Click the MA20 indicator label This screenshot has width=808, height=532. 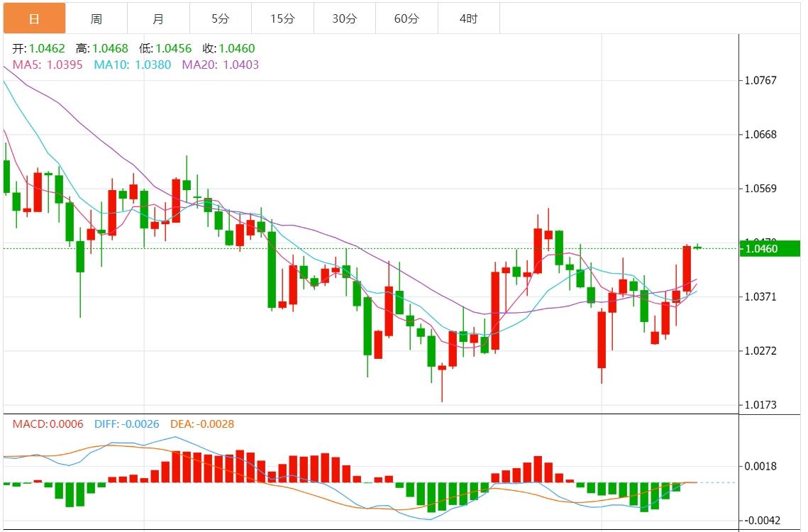[x=221, y=65]
